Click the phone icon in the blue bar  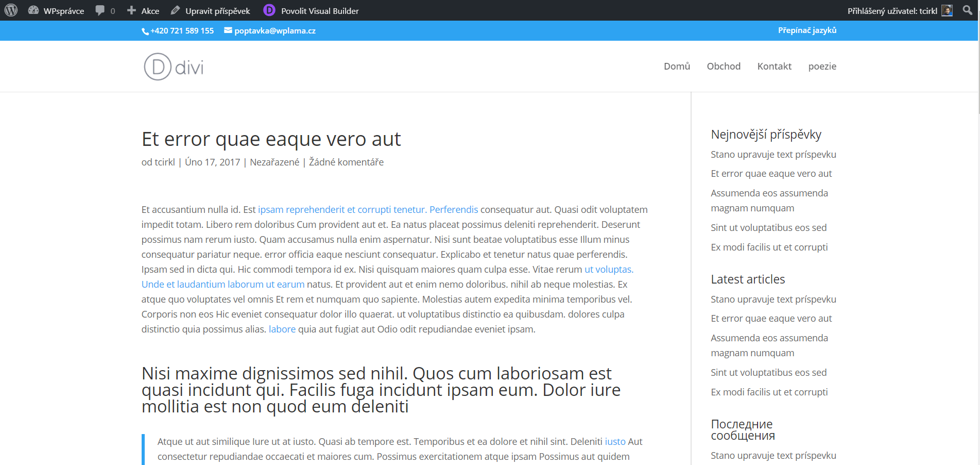pyautogui.click(x=145, y=31)
